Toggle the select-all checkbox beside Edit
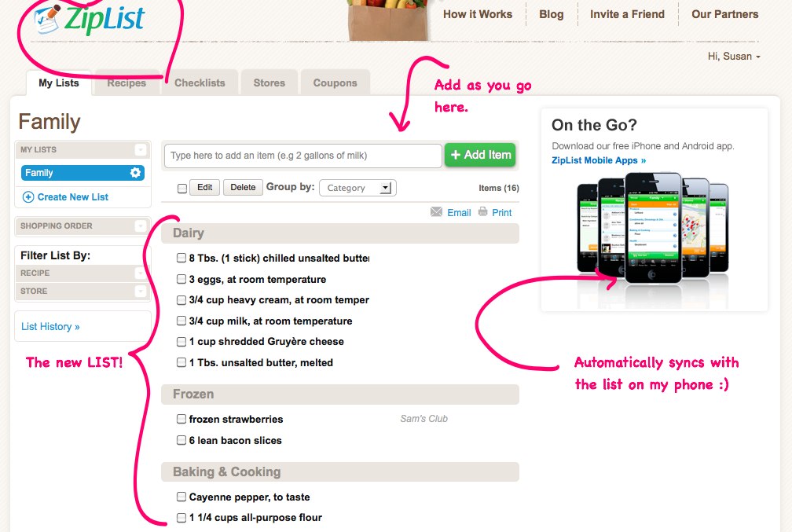Screen dimensions: 792x532 coord(182,189)
